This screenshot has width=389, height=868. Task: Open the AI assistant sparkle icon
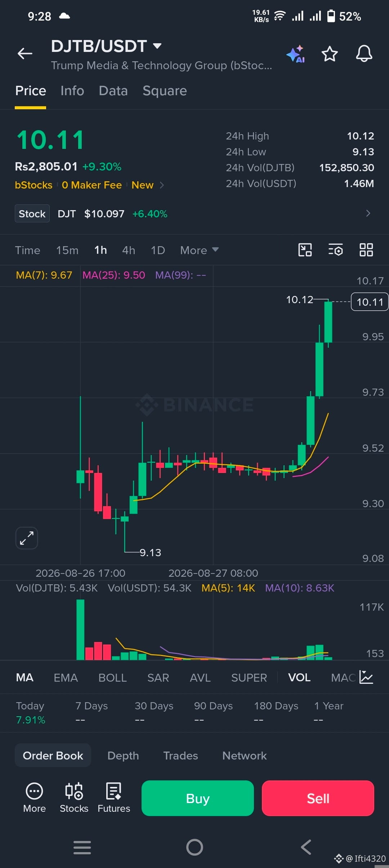(296, 54)
